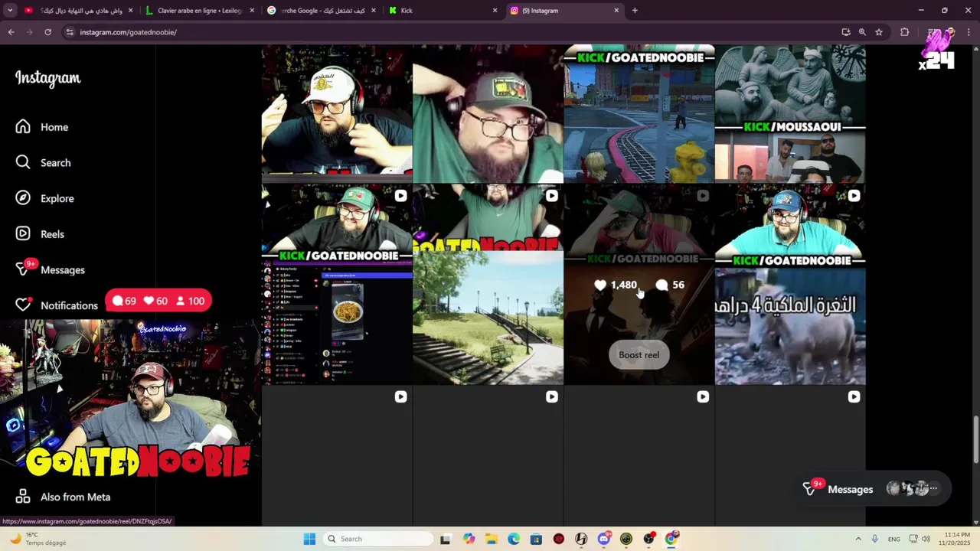Viewport: 980px width, 551px height.
Task: Switch to the Google search tab
Action: [x=322, y=11]
